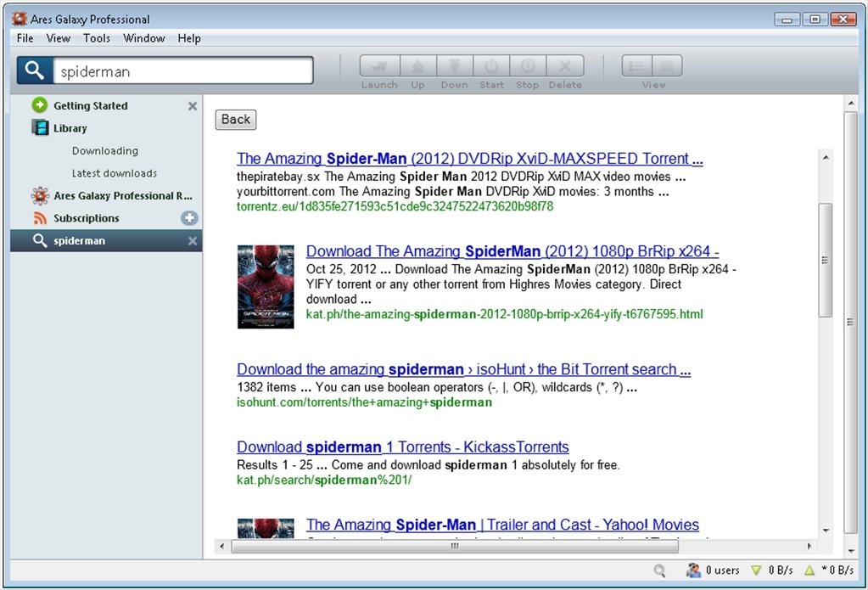
Task: Click the Back button
Action: tap(236, 120)
